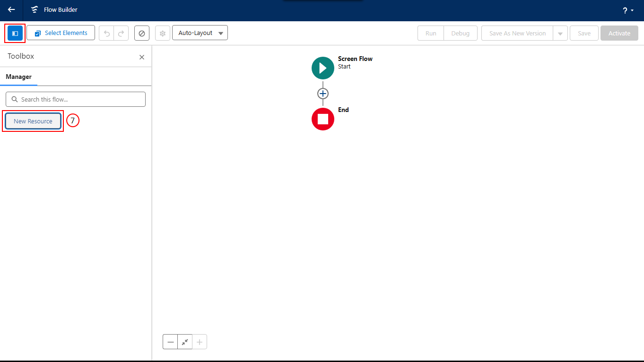Click the Flow Builder logo icon
This screenshot has width=644, height=362.
[35, 9]
